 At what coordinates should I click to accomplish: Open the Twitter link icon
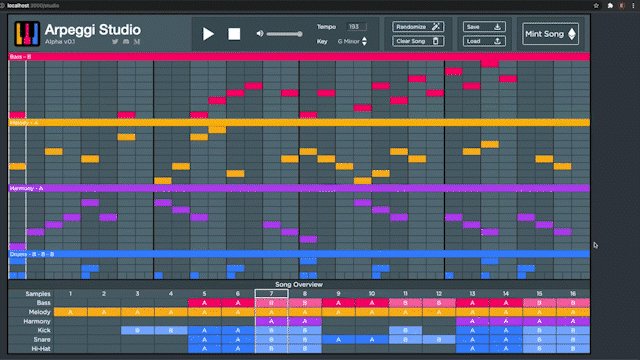tap(115, 42)
